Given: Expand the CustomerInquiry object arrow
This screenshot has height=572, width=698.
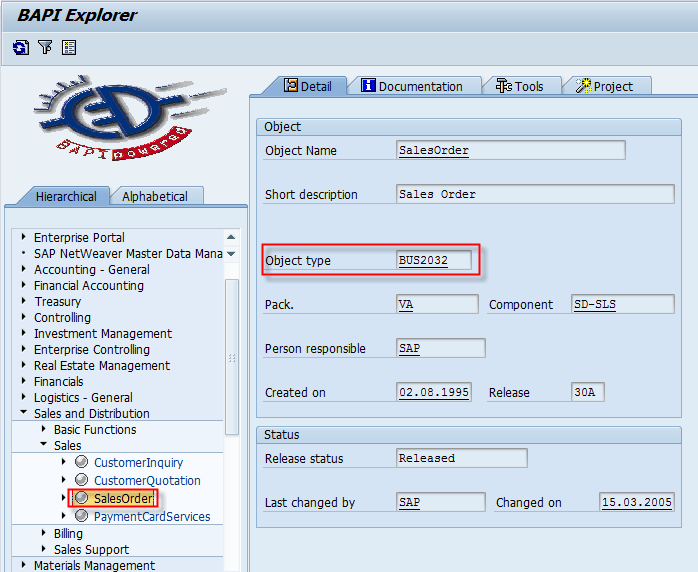Looking at the screenshot, I should (x=64, y=462).
